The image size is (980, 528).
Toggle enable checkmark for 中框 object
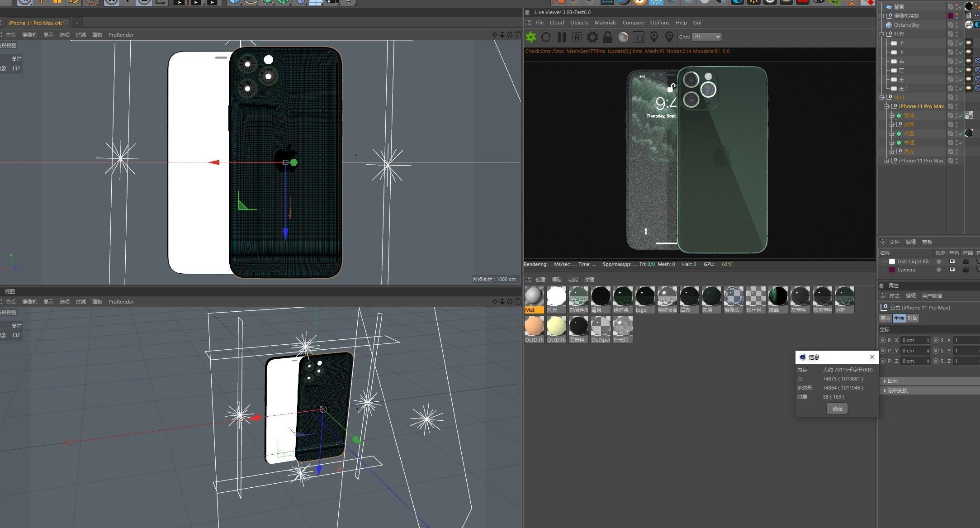tap(961, 143)
